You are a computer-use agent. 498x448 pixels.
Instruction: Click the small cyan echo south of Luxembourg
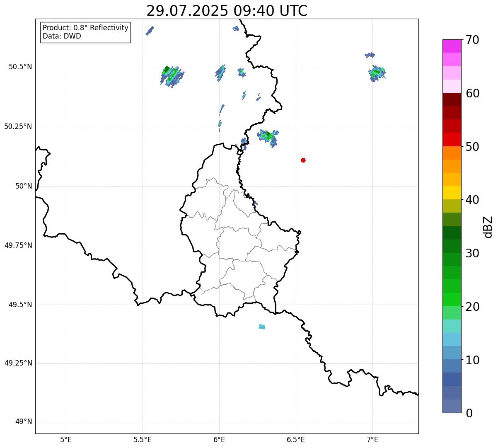click(262, 327)
